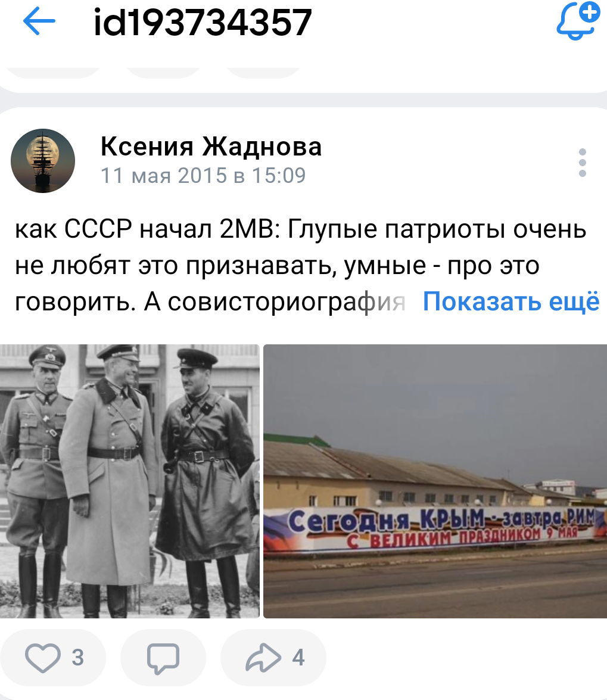Open author profile Ксения Жаднова
This screenshot has width=607, height=700.
(211, 146)
